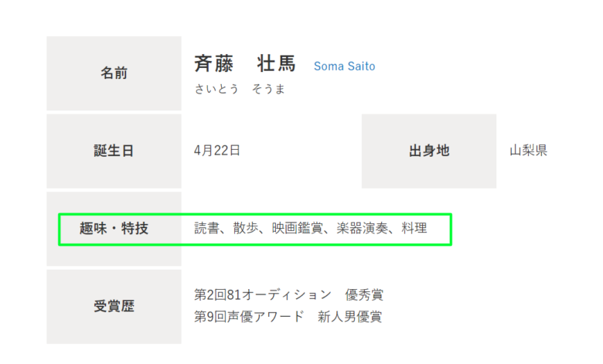Click the 読書 hobby text
The height and width of the screenshot is (364, 603).
(x=206, y=228)
